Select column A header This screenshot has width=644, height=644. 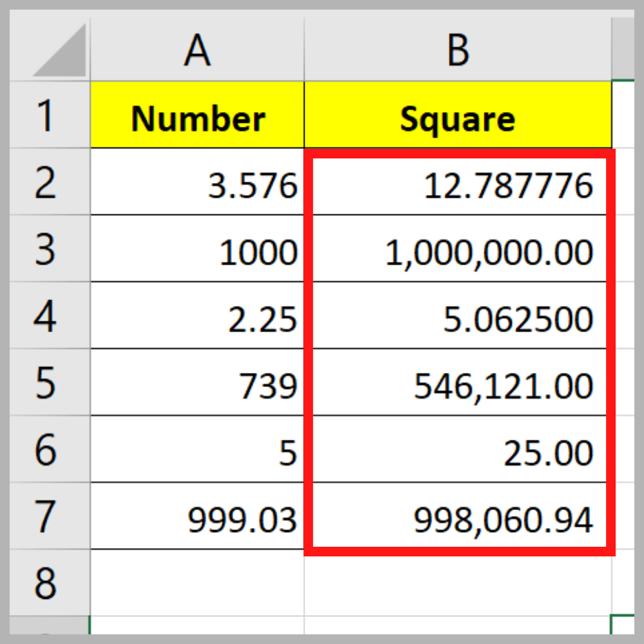pos(197,50)
